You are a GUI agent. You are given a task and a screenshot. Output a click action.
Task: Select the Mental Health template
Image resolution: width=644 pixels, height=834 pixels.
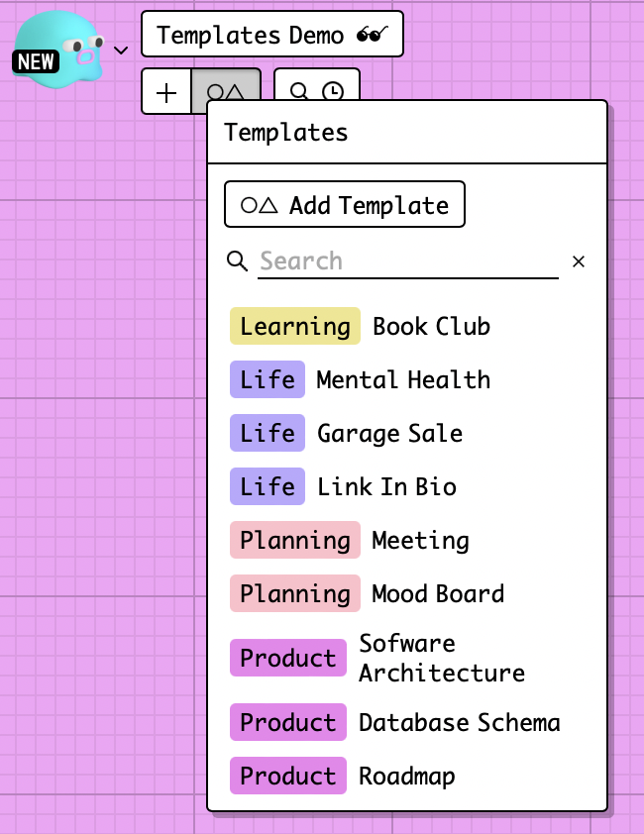[402, 380]
